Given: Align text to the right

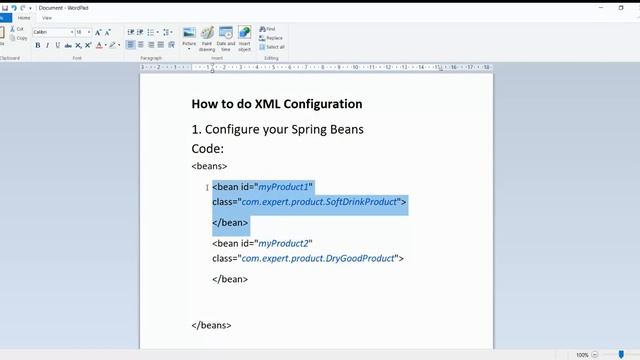Looking at the screenshot, I should click(151, 44).
